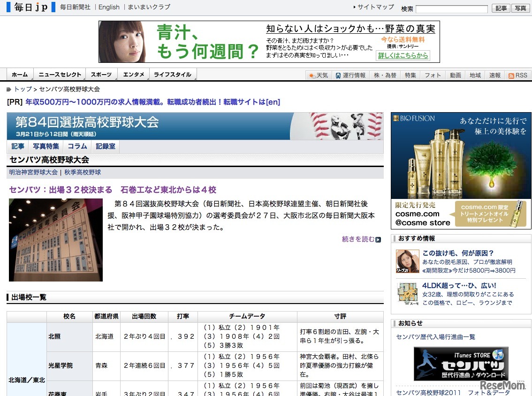
Task: Open the スポーツ navigation tab
Action: pos(101,74)
